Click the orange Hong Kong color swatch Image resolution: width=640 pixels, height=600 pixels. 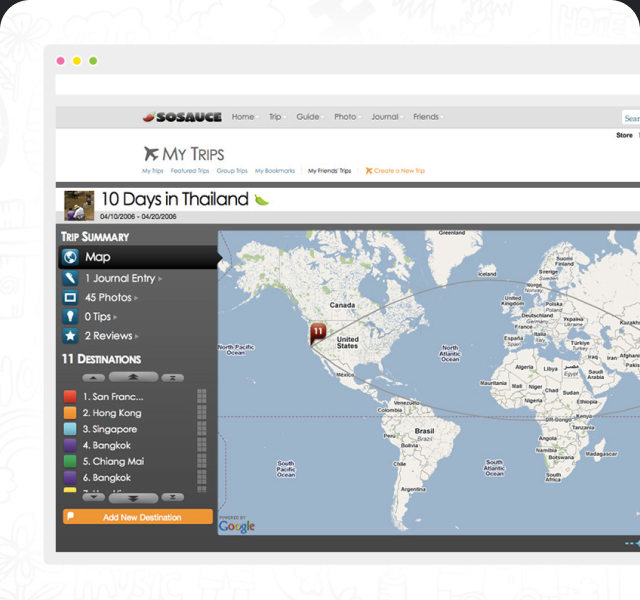click(x=70, y=413)
